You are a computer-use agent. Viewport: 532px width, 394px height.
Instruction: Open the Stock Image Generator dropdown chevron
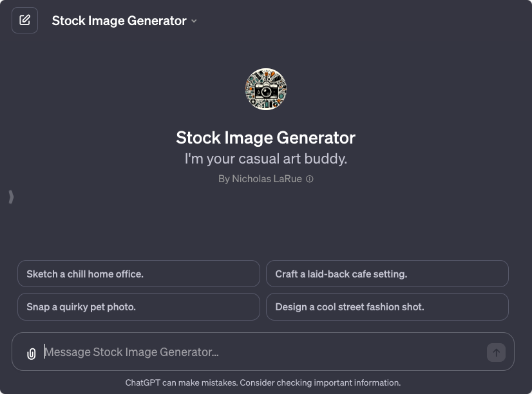[x=193, y=21]
